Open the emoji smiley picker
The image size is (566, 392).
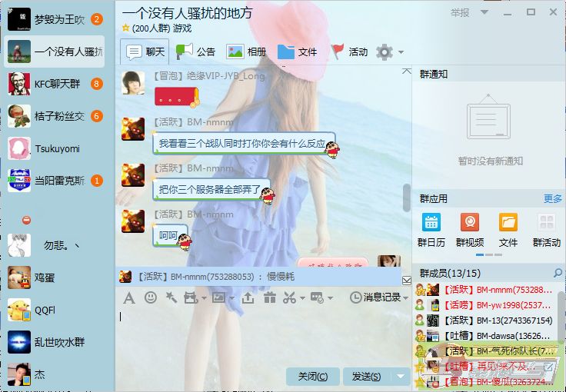[x=151, y=297]
